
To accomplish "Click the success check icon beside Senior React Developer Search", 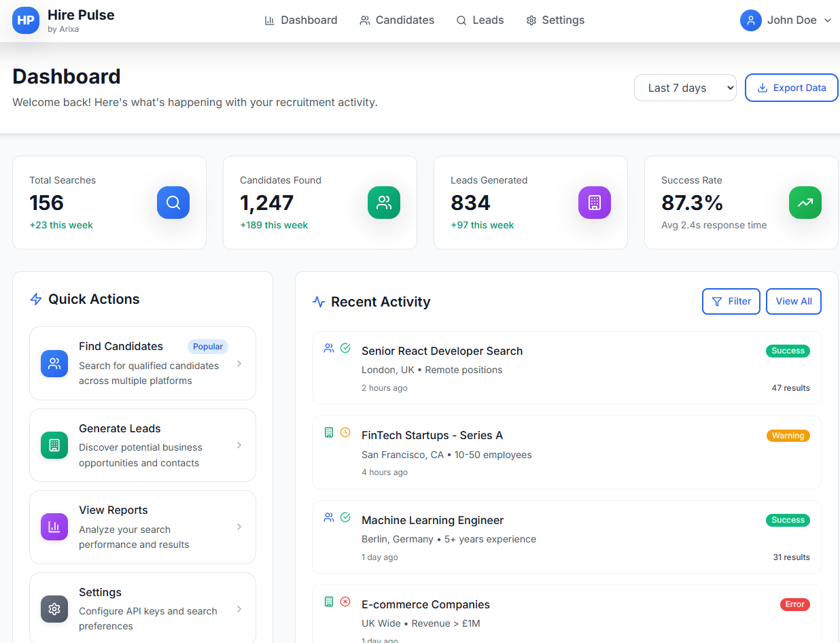I will point(345,347).
